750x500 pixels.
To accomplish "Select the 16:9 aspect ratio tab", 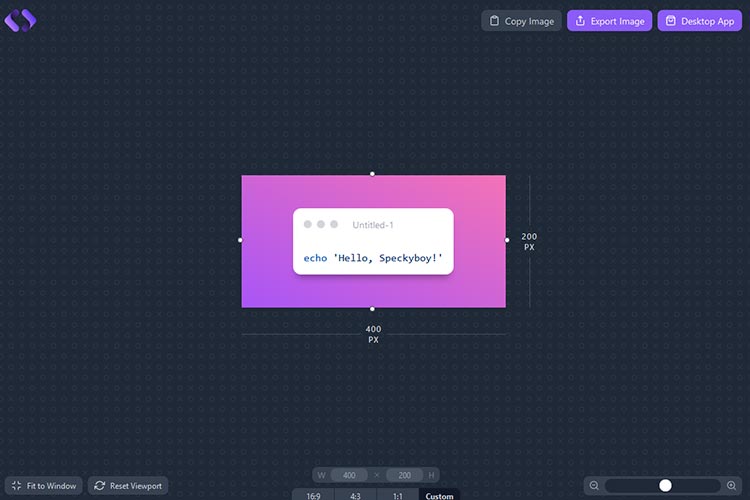I will pos(314,495).
